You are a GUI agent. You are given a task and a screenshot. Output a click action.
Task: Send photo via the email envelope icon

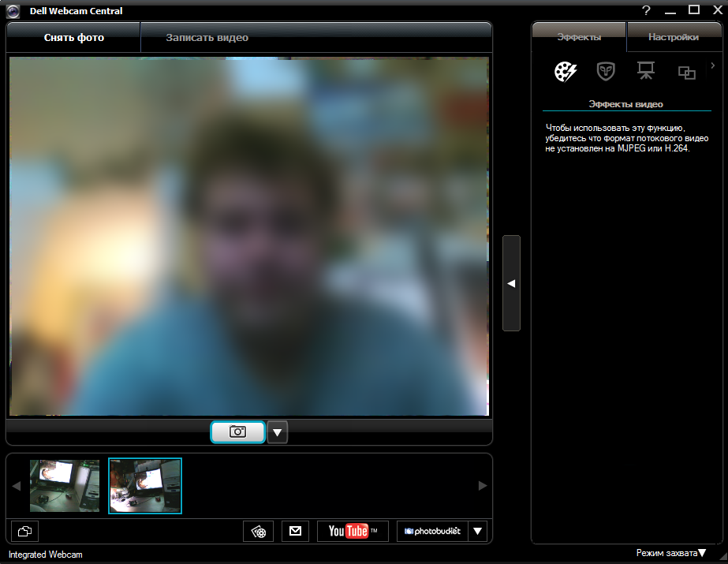(295, 532)
